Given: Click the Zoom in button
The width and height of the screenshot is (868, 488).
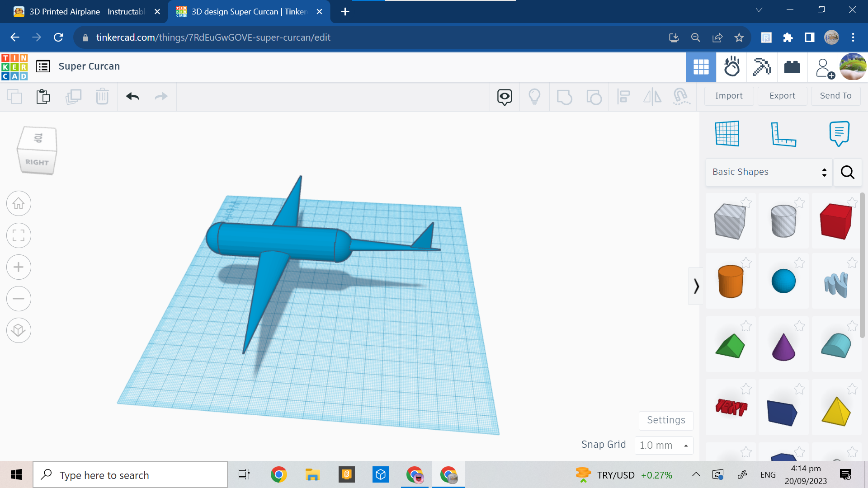Looking at the screenshot, I should click(19, 267).
